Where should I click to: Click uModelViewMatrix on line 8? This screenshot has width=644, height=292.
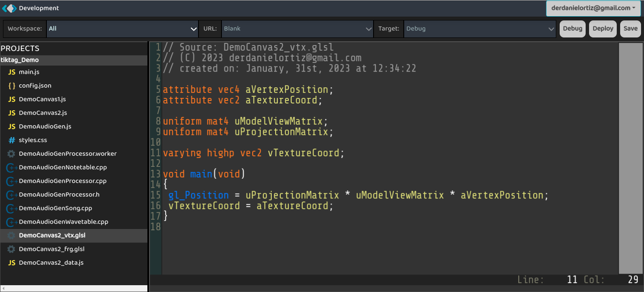pyautogui.click(x=279, y=121)
